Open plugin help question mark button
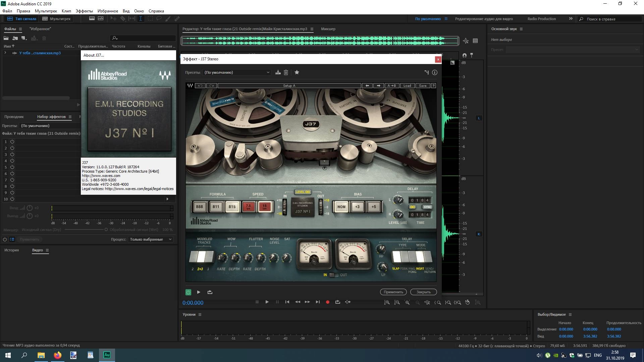The width and height of the screenshot is (644, 362). [x=433, y=86]
